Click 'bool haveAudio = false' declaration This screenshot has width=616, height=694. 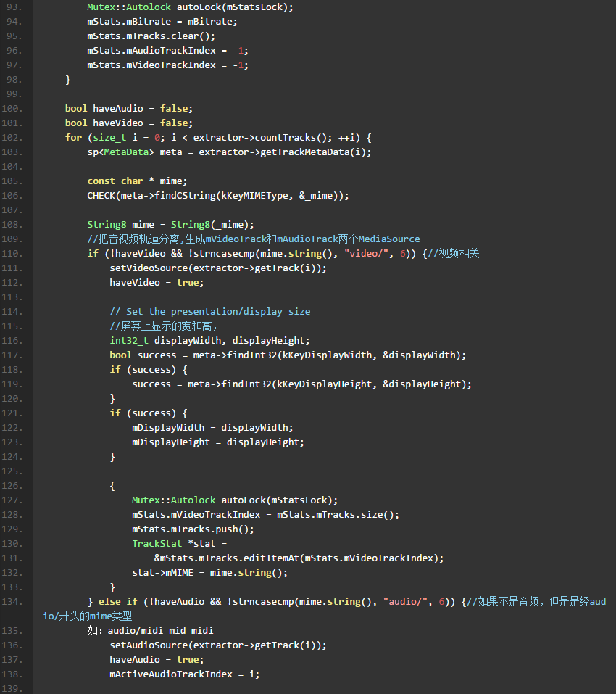click(x=129, y=109)
